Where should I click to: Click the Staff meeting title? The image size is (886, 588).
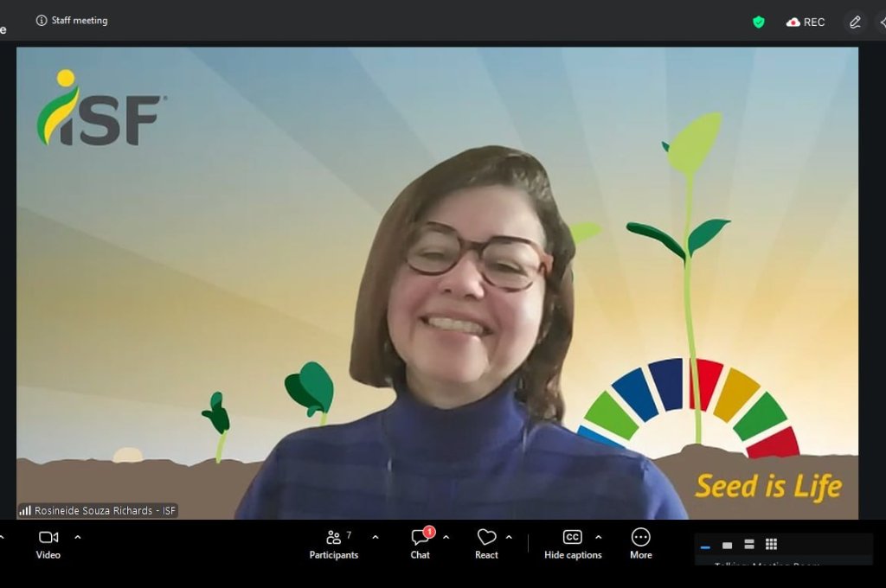pyautogui.click(x=80, y=20)
